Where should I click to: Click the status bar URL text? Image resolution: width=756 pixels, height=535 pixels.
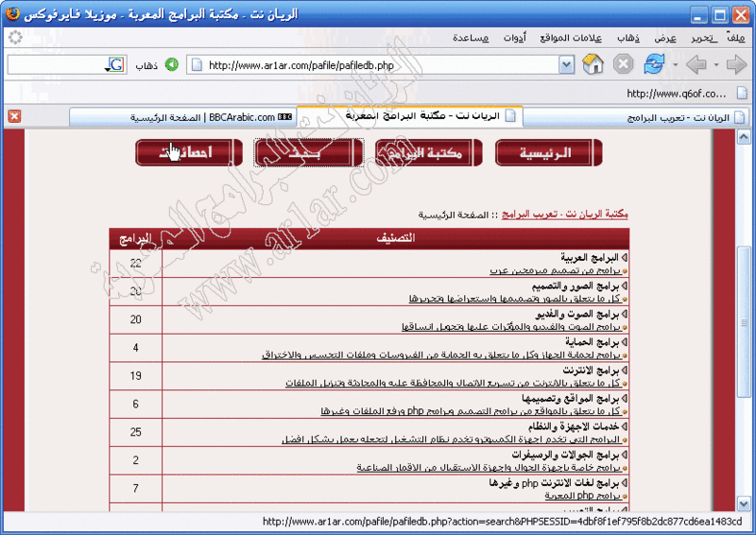pyautogui.click(x=502, y=522)
